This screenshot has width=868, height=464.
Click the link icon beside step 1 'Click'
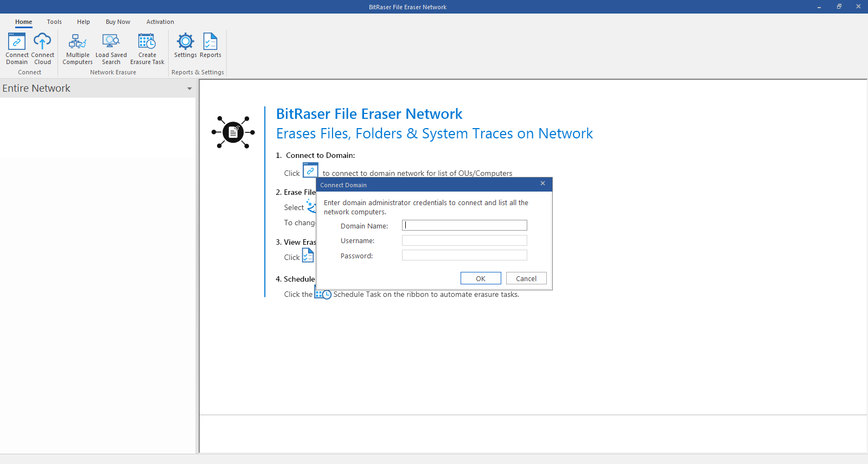click(x=310, y=170)
